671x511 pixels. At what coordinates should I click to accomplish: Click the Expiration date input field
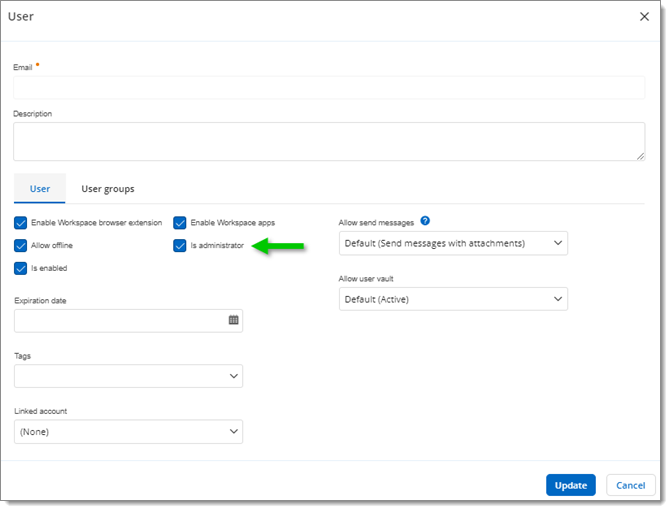[x=120, y=320]
